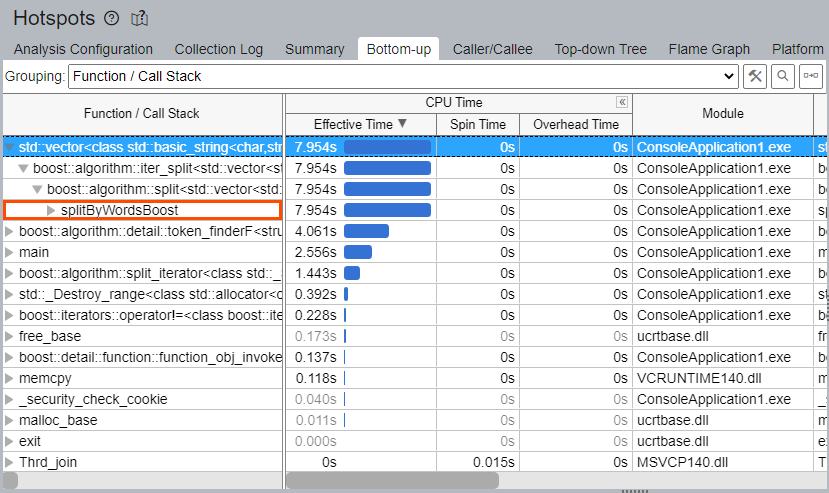Click the horizontal scrollbar under CPU Time columns
The image size is (829, 493).
click(392, 481)
